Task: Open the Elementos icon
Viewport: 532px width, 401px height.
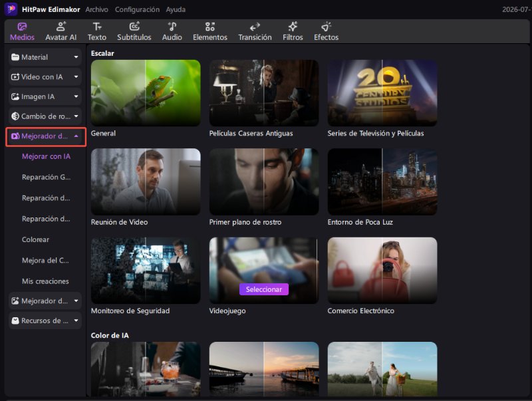Action: click(x=210, y=27)
